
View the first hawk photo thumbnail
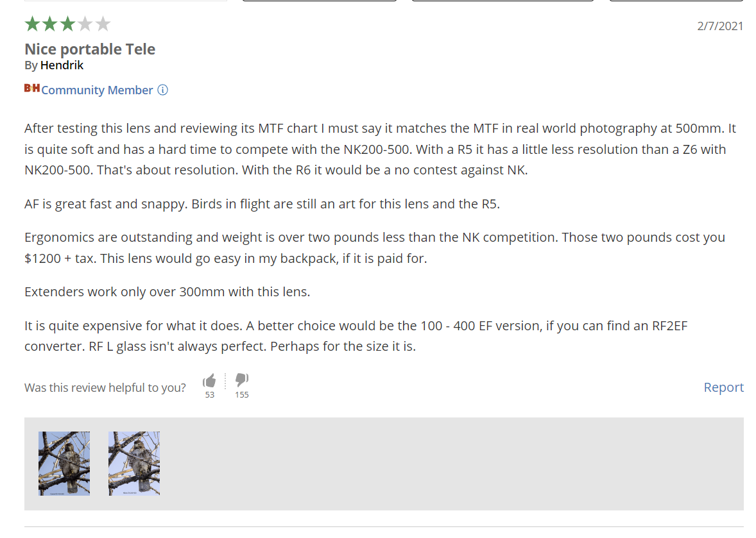64,464
